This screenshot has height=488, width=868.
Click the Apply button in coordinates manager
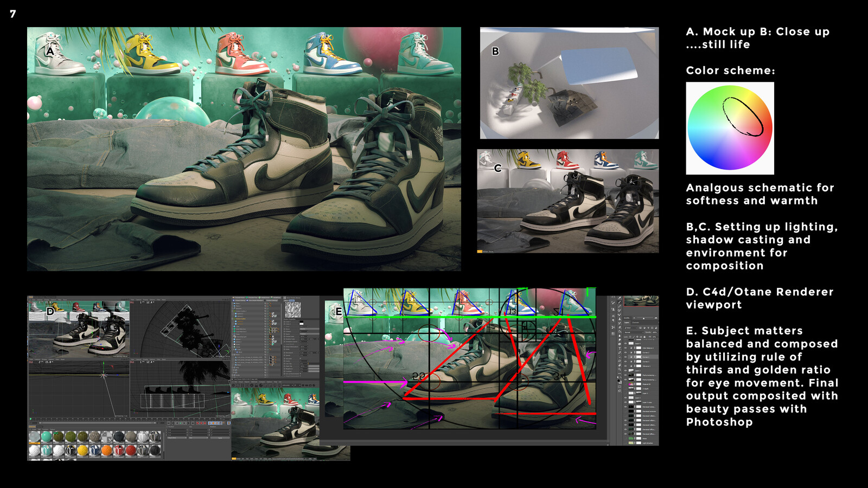(x=220, y=438)
